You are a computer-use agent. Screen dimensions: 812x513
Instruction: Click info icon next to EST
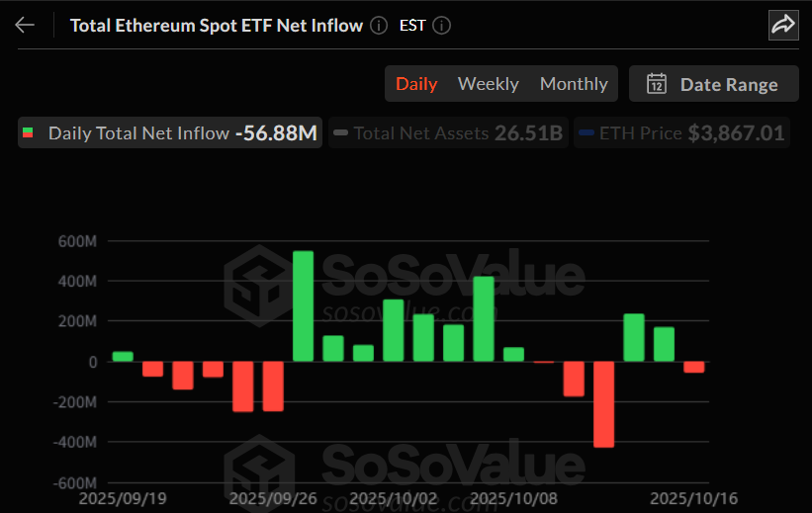(x=442, y=26)
